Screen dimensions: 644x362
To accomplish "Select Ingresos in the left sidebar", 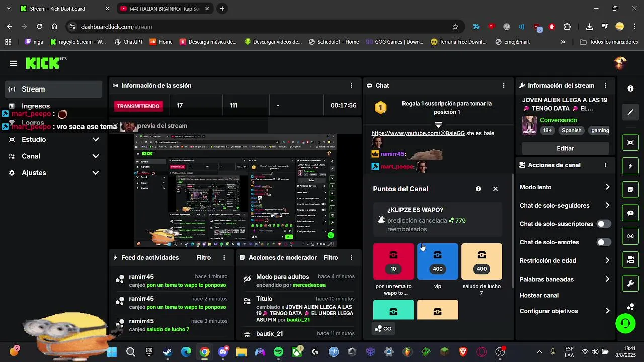I will [54, 106].
